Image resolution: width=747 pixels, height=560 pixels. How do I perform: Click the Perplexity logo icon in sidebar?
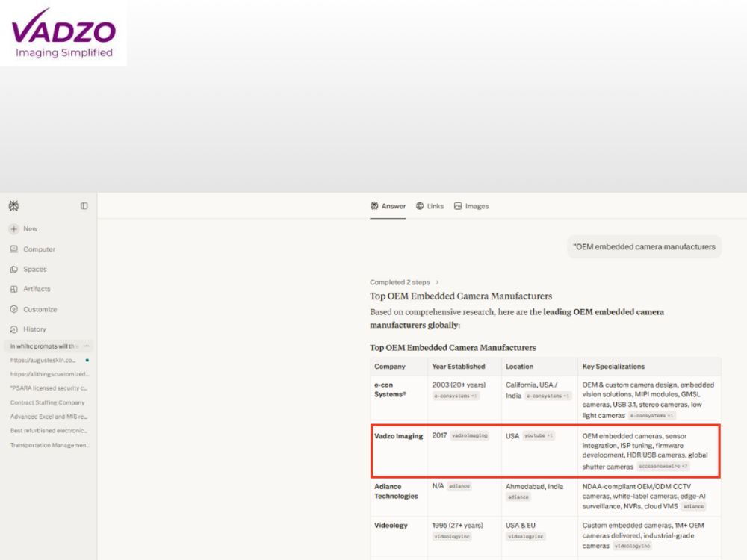[13, 206]
